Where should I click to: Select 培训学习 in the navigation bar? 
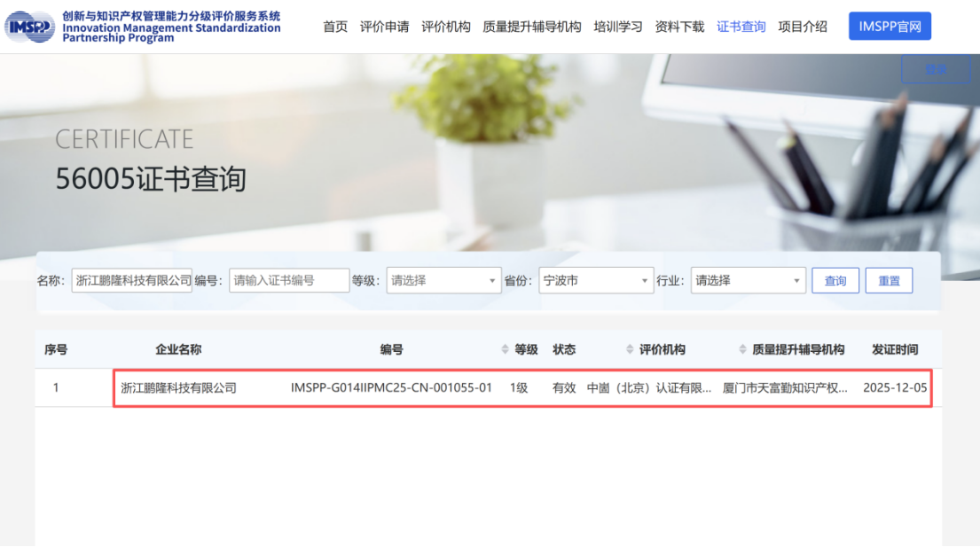click(617, 27)
